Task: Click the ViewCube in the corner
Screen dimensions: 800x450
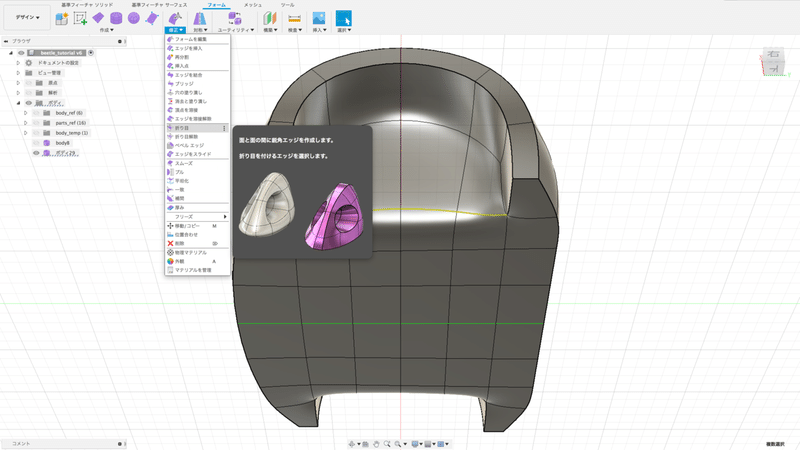Action: coord(773,62)
